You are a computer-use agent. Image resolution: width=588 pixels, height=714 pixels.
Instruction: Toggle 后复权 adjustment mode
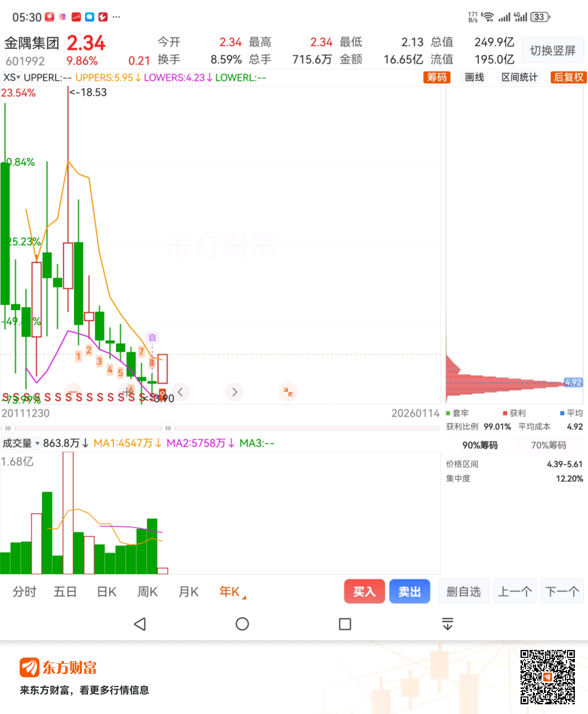coord(568,77)
